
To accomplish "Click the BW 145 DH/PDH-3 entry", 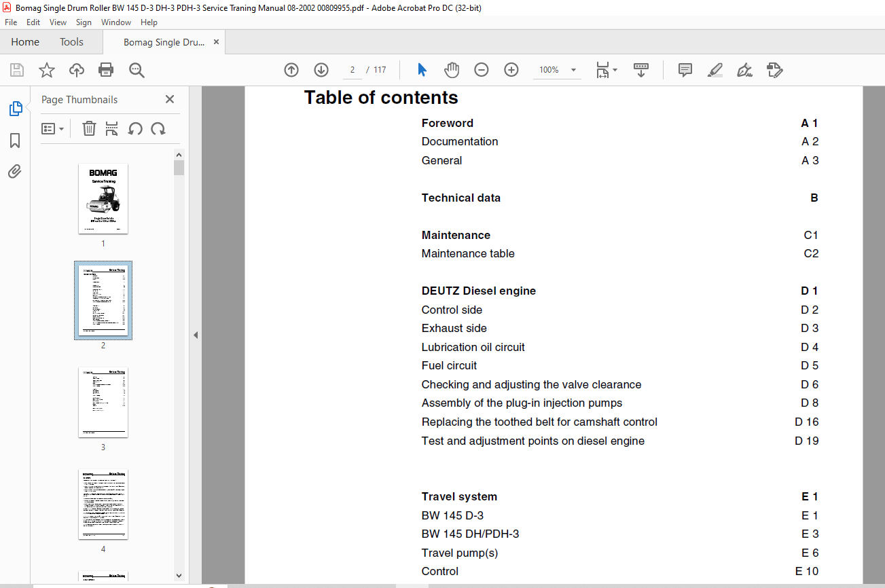I will 470,534.
